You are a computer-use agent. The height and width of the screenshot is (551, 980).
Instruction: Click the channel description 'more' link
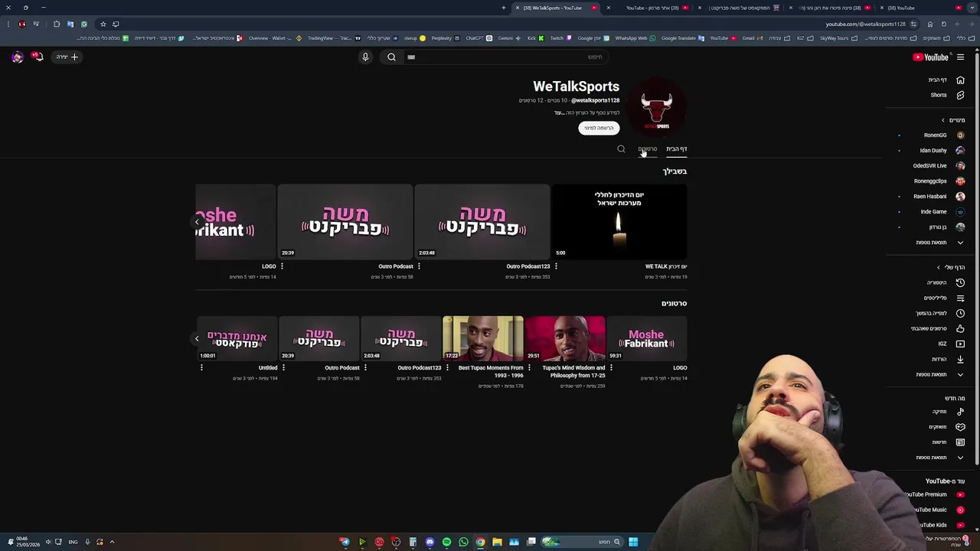click(558, 112)
